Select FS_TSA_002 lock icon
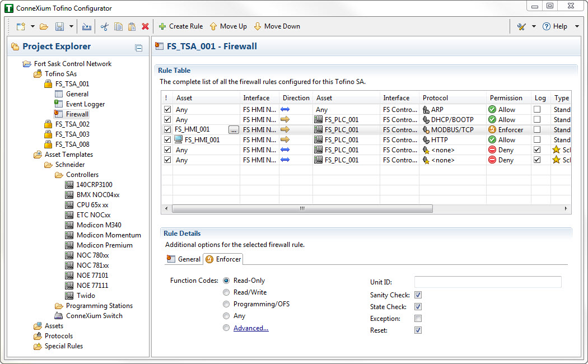 tap(48, 124)
